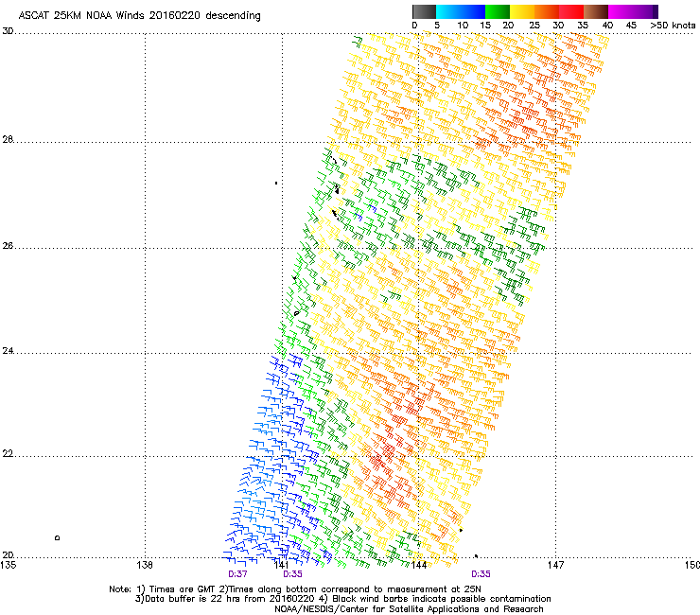Click the '5' label under the color legend
The width and height of the screenshot is (700, 615).
point(437,25)
